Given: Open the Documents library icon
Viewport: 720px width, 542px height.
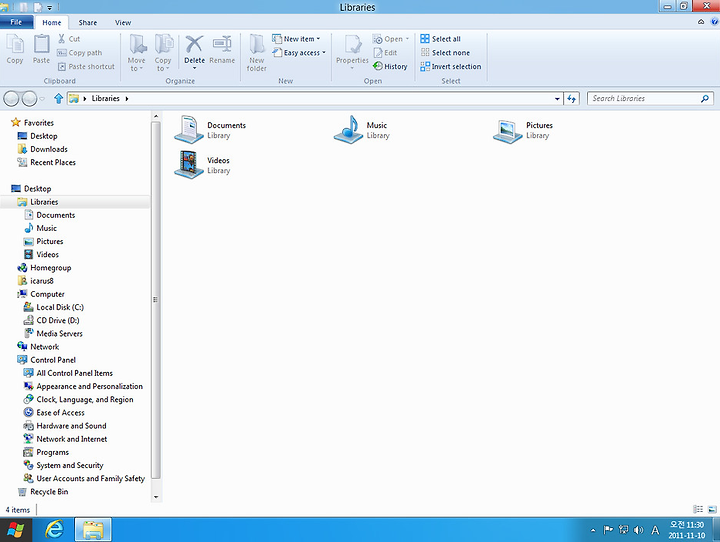Looking at the screenshot, I should [x=189, y=130].
